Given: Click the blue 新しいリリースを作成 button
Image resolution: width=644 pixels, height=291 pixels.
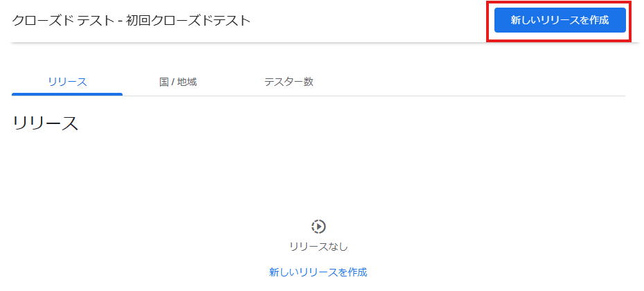Looking at the screenshot, I should [x=560, y=20].
